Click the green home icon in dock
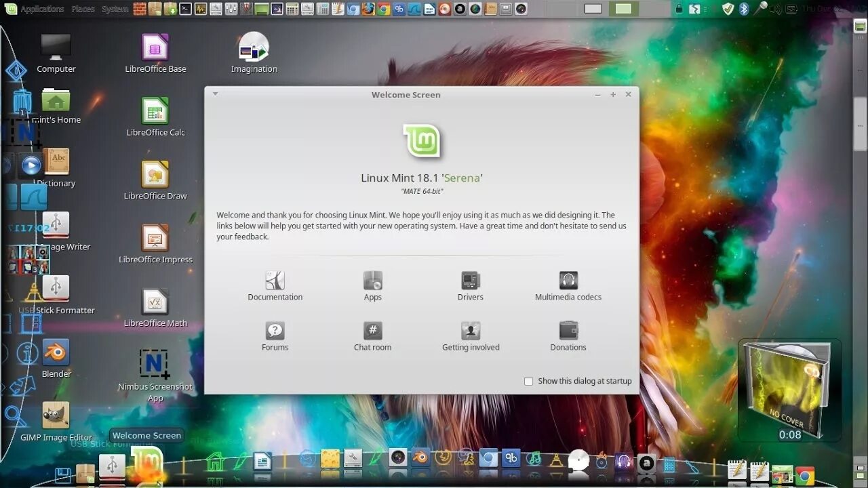The image size is (868, 488). coord(215,462)
